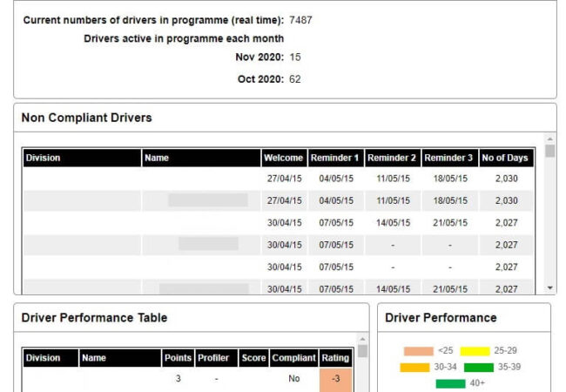Click the 04/05/15 Reminder 1 date in first row
Image resolution: width=566 pixels, height=392 pixels.
point(336,179)
